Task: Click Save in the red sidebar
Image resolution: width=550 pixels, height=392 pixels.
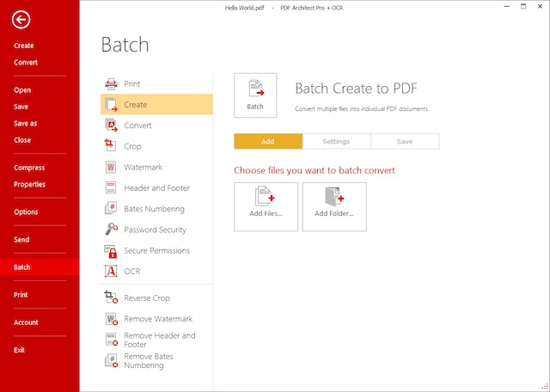Action: pos(21,107)
